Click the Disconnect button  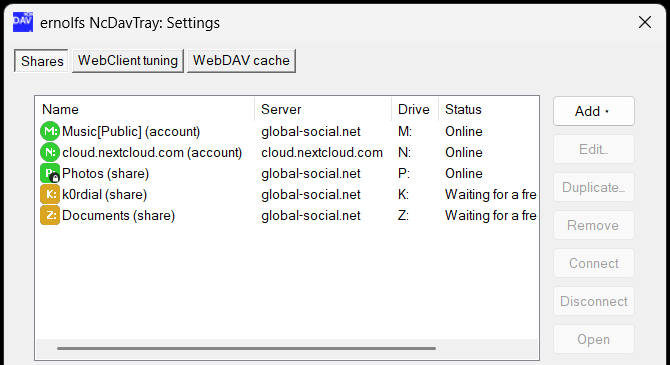click(594, 301)
